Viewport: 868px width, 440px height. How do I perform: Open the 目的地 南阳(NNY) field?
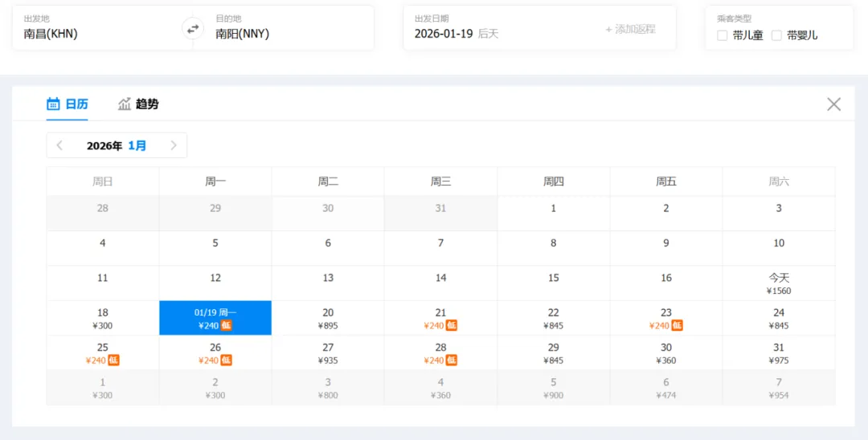pyautogui.click(x=284, y=27)
